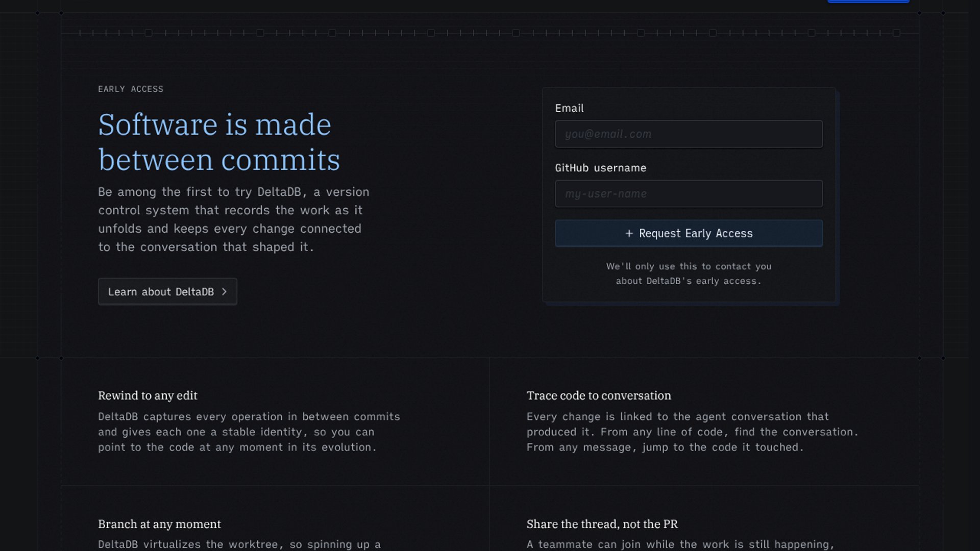980x551 pixels.
Task: Click the "We'll only use this" privacy note
Action: point(689,273)
